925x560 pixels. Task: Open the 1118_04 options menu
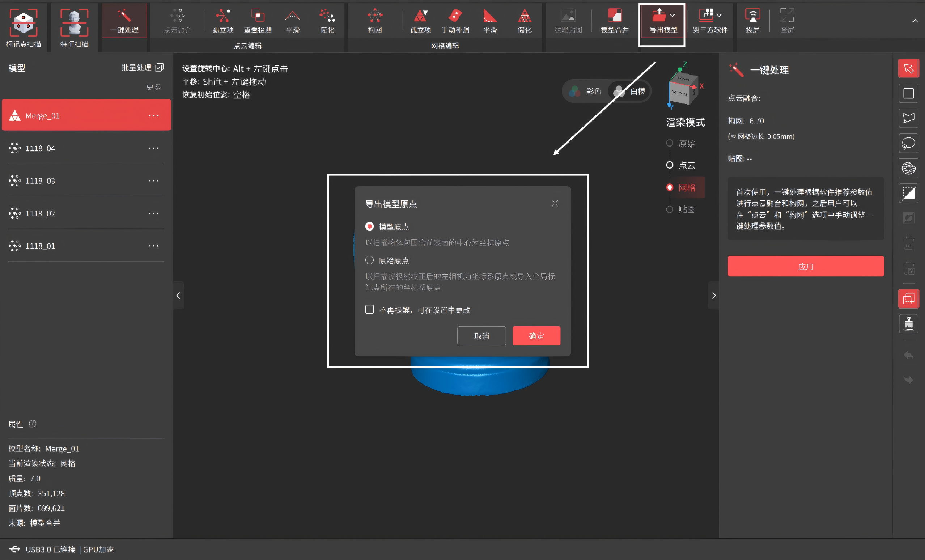coord(153,148)
